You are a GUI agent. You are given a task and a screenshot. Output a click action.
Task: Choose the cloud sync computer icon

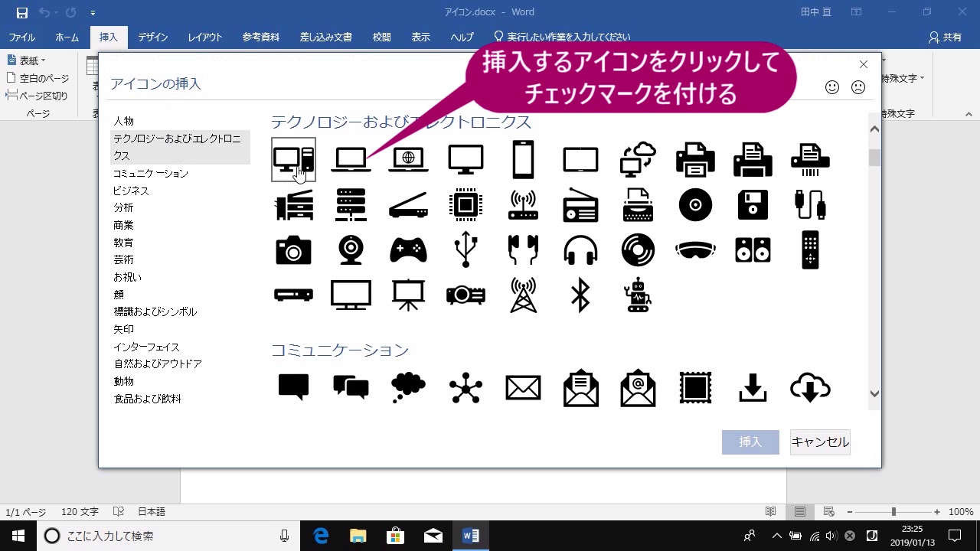tap(638, 160)
